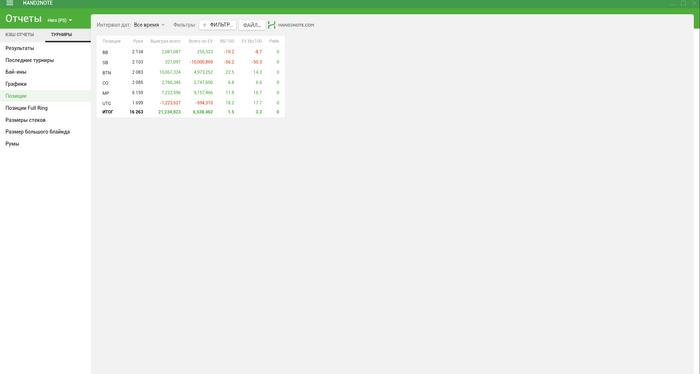Click the add filter button
Image resolution: width=700 pixels, height=374 pixels.
217,25
